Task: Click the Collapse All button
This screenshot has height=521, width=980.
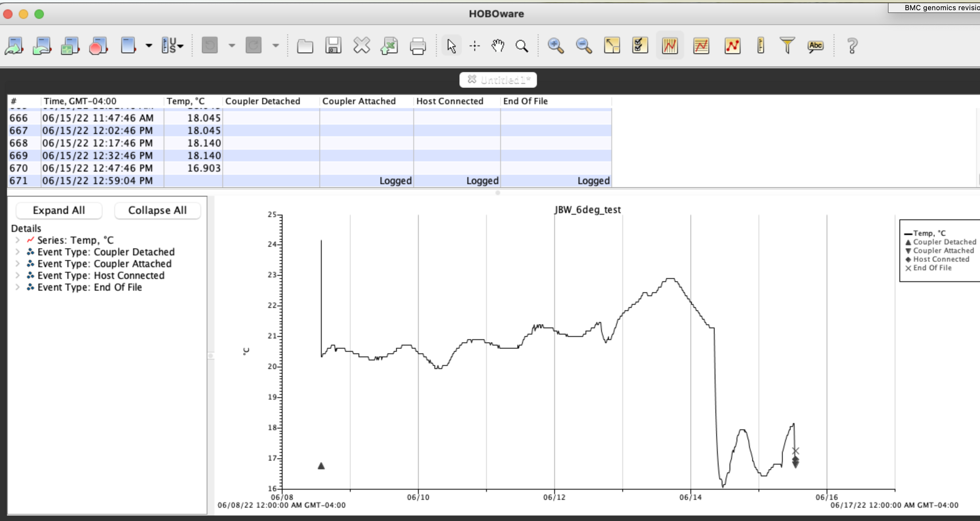Action: [x=157, y=210]
